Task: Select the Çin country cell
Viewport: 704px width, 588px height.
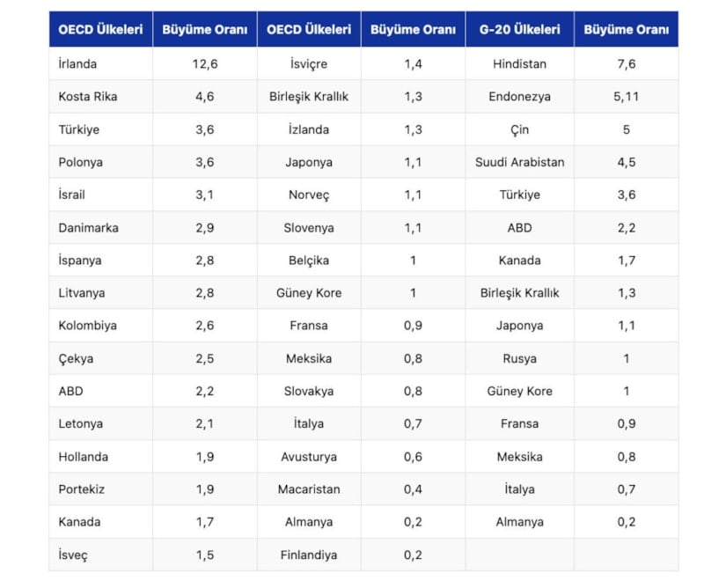Action: [x=519, y=129]
